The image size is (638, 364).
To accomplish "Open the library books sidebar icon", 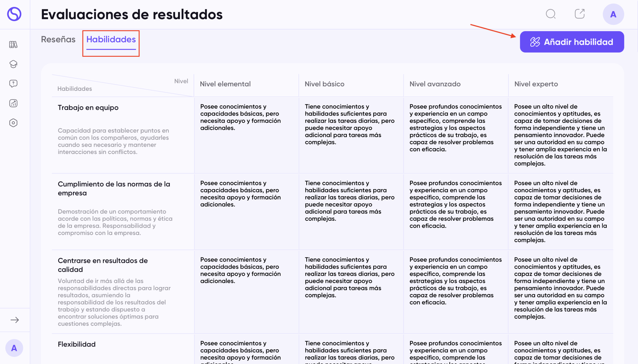I will click(13, 45).
